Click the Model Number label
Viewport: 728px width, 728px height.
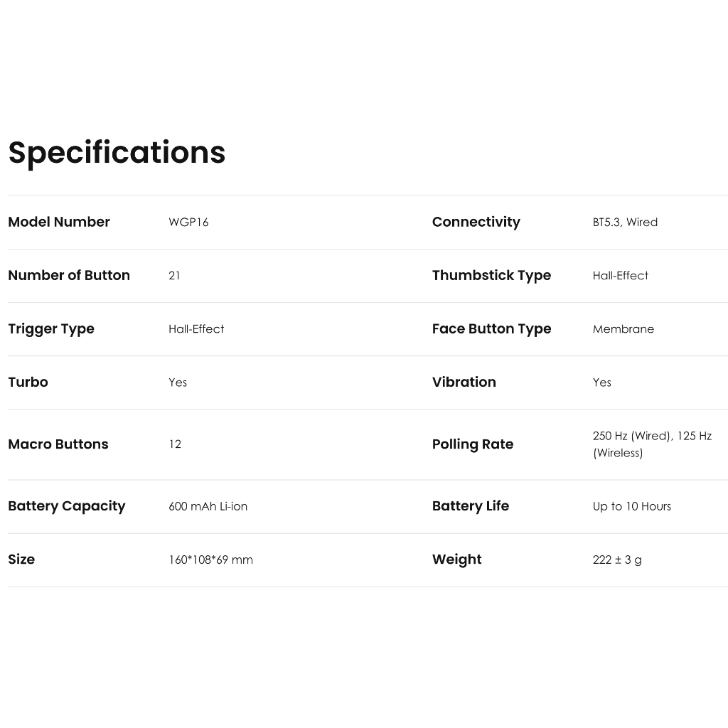(59, 222)
